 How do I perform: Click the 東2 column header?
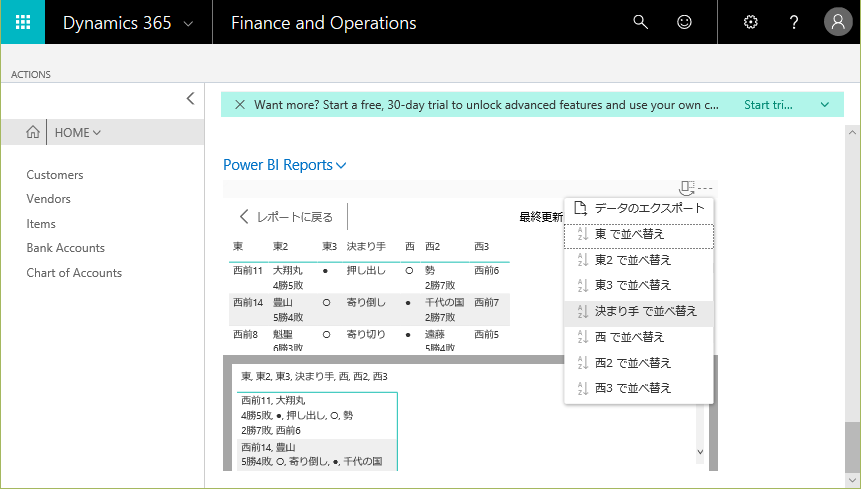pyautogui.click(x=281, y=246)
